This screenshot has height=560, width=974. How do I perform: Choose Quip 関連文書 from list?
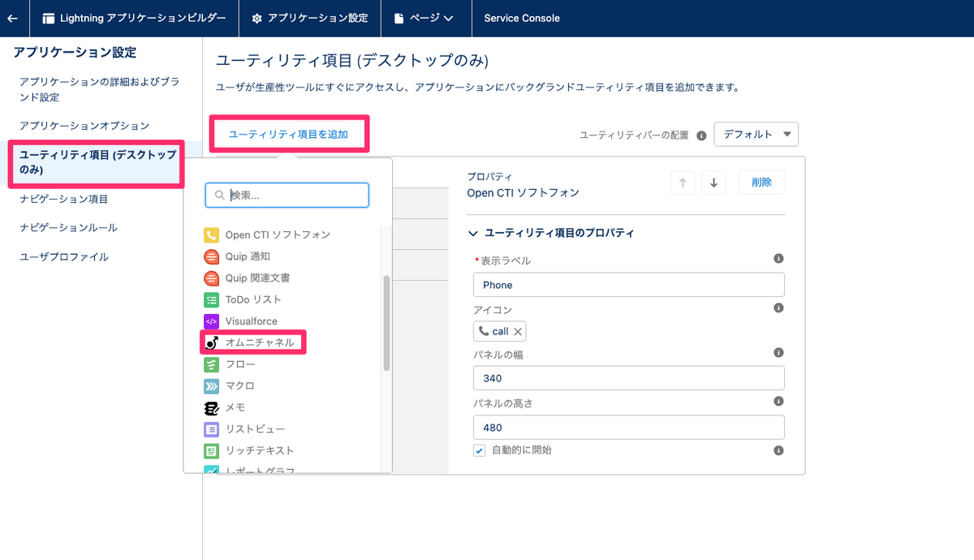click(x=257, y=278)
